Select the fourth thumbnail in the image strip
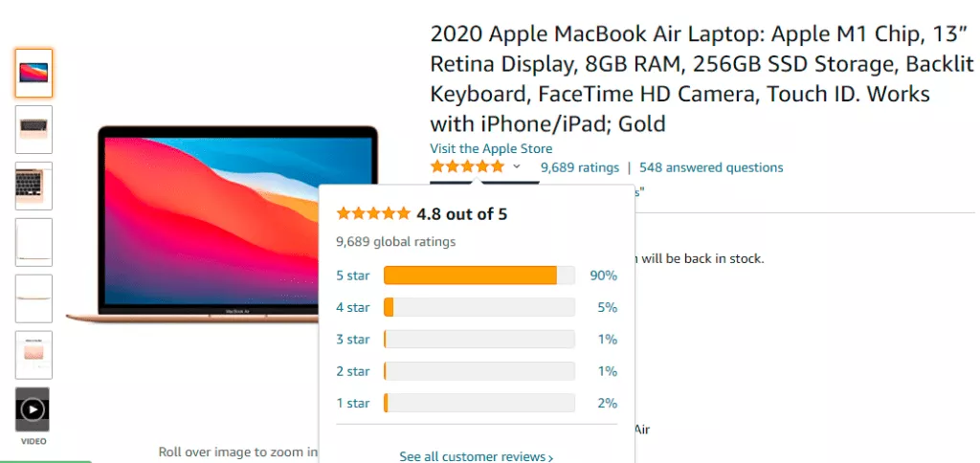980x463 pixels. (33, 242)
